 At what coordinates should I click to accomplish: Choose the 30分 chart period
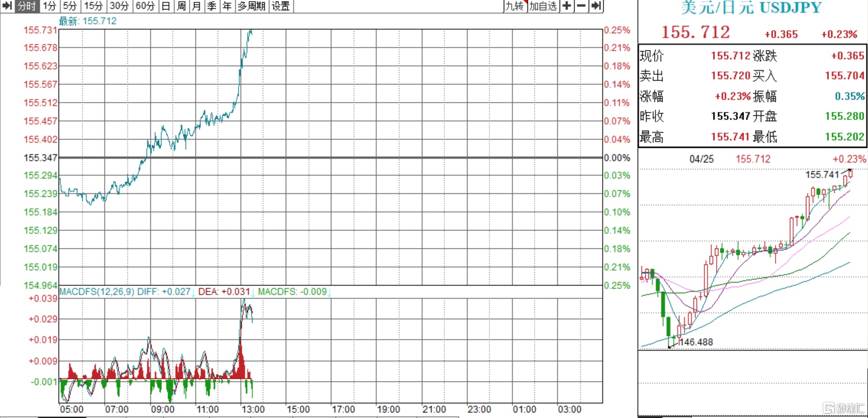coord(119,6)
